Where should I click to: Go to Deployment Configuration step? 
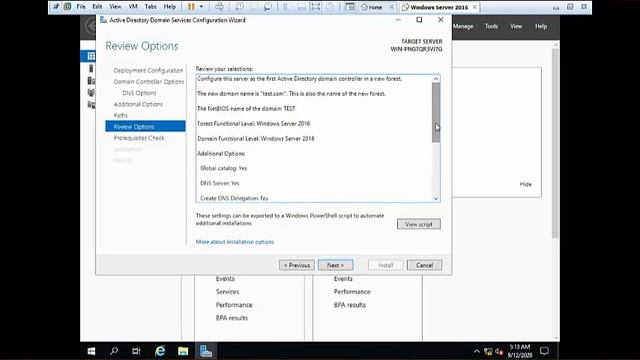(148, 70)
